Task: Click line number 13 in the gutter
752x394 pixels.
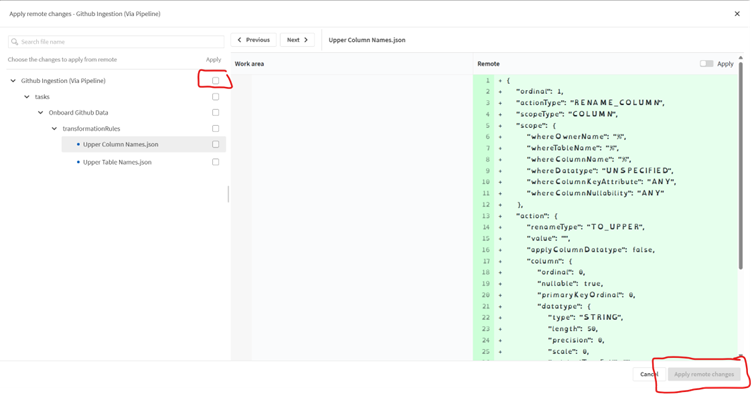Action: tap(486, 216)
